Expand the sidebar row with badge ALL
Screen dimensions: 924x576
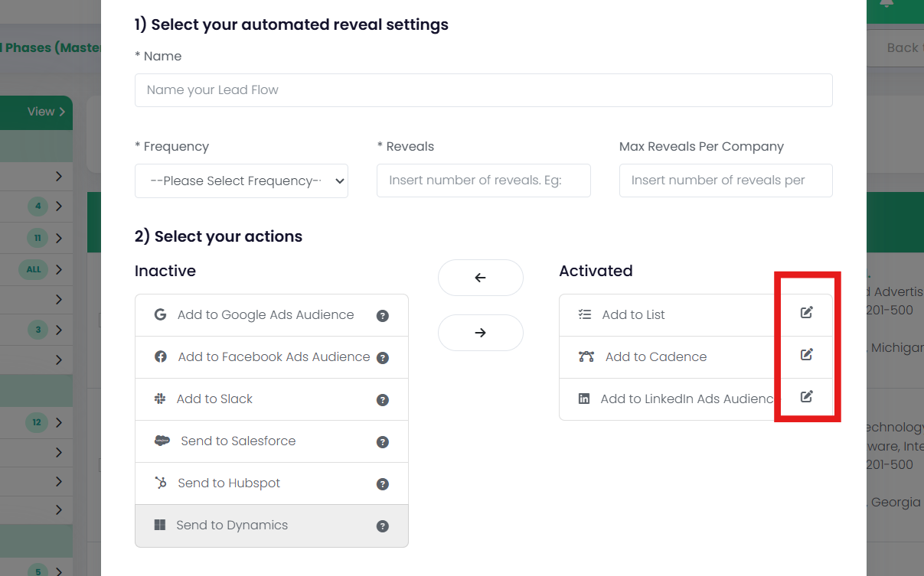59,270
